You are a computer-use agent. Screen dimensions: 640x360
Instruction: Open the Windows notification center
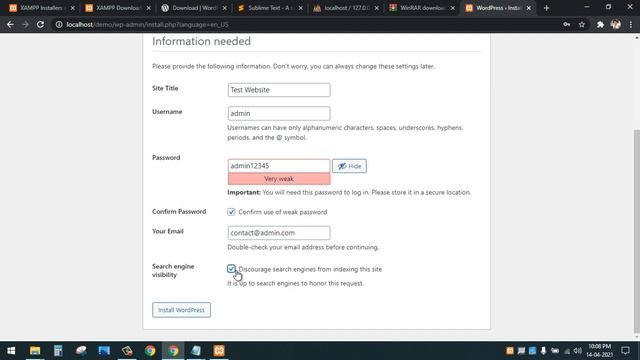click(x=625, y=351)
